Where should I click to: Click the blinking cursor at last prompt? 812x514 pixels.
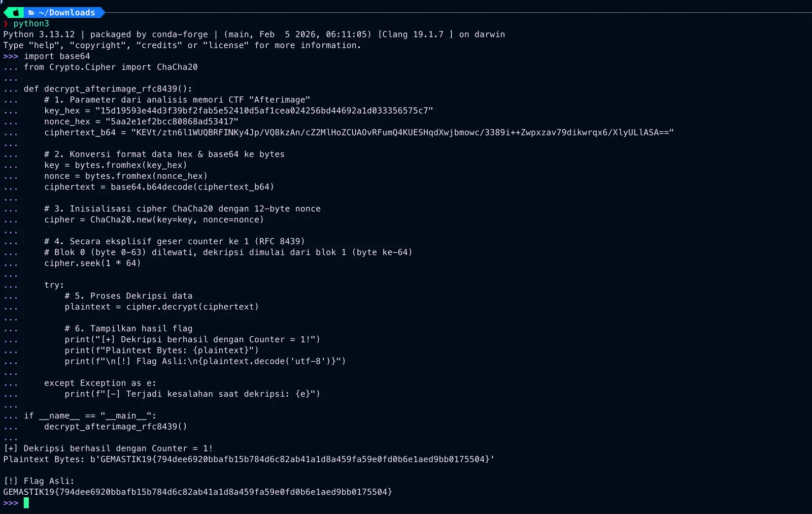click(x=26, y=503)
